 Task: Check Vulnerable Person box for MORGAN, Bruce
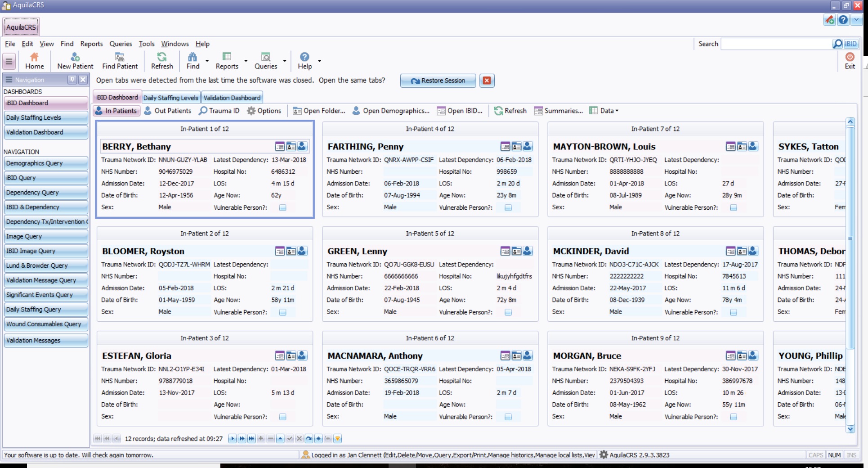coord(734,417)
